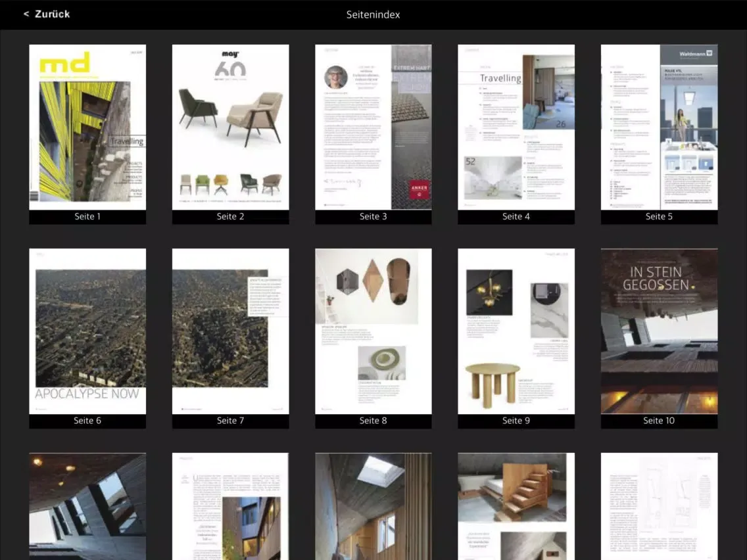Open the Seite 7 aerial photo thumbnail
747x560 pixels.
(231, 331)
